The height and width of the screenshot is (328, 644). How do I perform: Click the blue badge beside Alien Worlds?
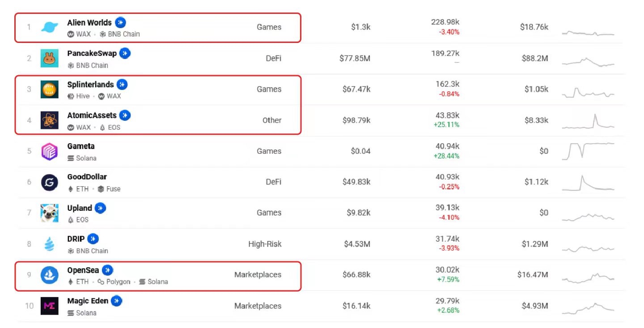tap(120, 22)
